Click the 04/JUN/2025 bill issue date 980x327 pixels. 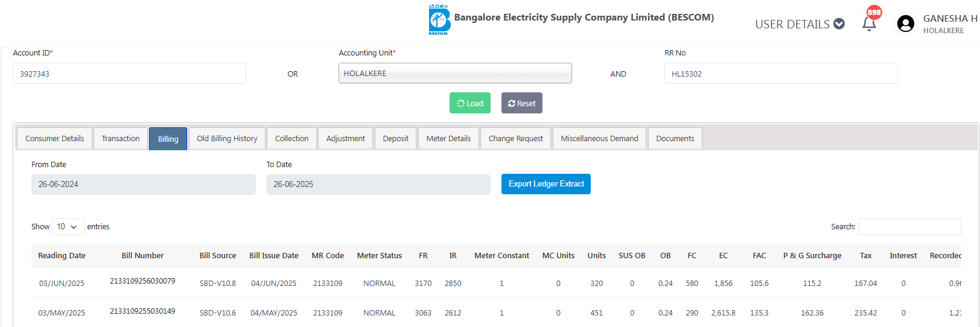(274, 284)
